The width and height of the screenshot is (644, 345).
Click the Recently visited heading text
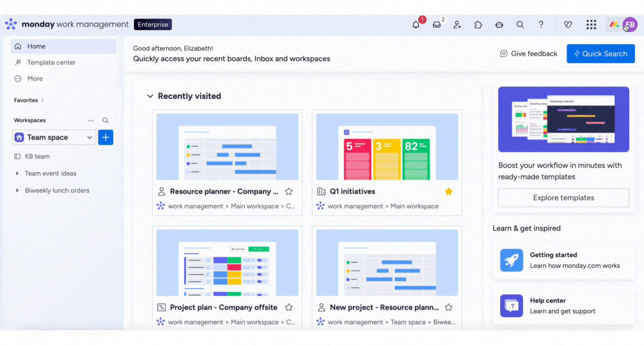tap(189, 96)
